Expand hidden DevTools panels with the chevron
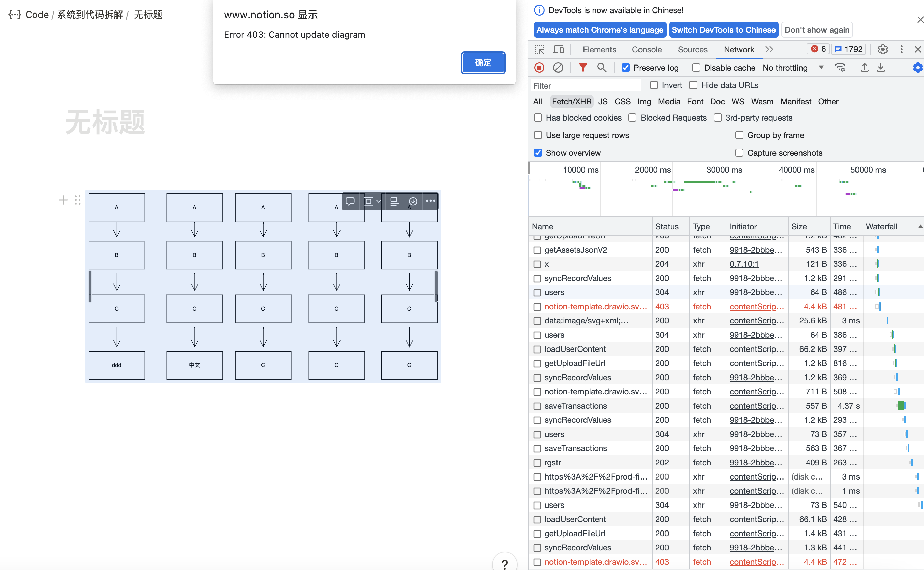 [x=769, y=49]
